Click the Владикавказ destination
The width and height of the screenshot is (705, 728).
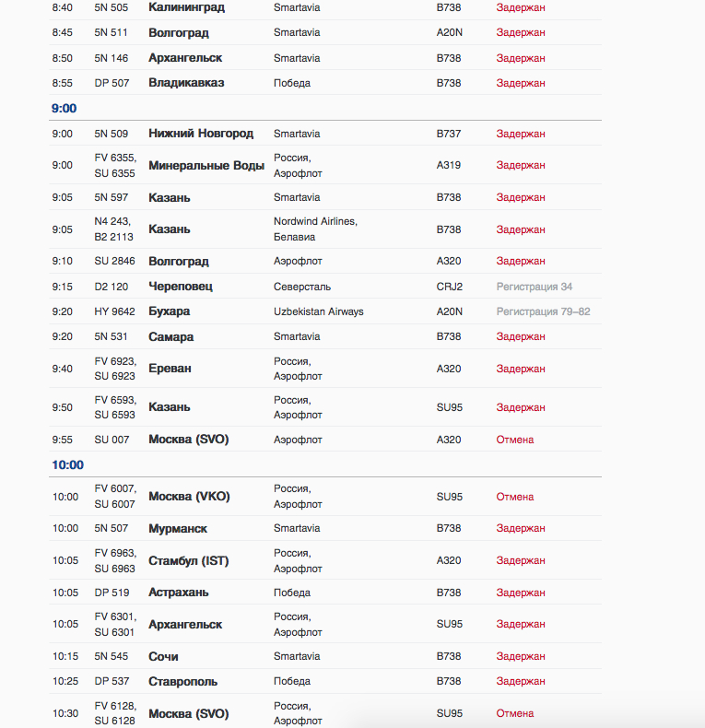click(186, 83)
